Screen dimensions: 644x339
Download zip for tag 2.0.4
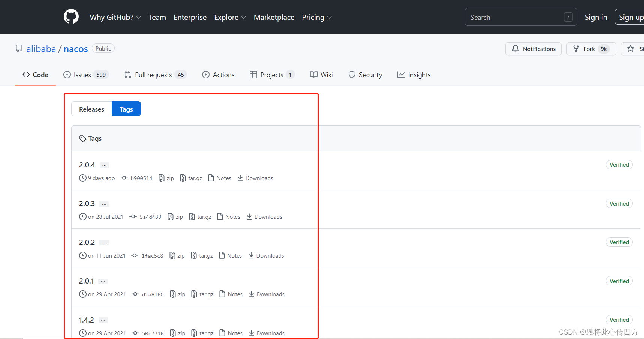(166, 178)
